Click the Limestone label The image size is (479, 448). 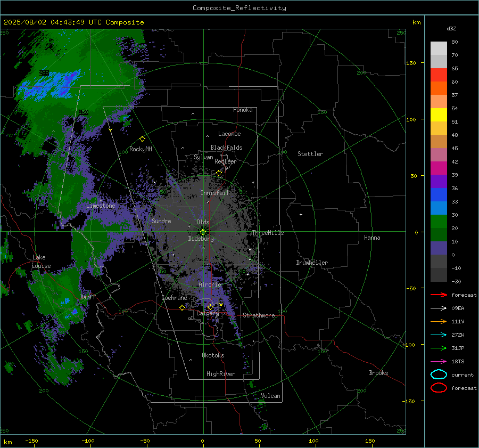point(101,206)
